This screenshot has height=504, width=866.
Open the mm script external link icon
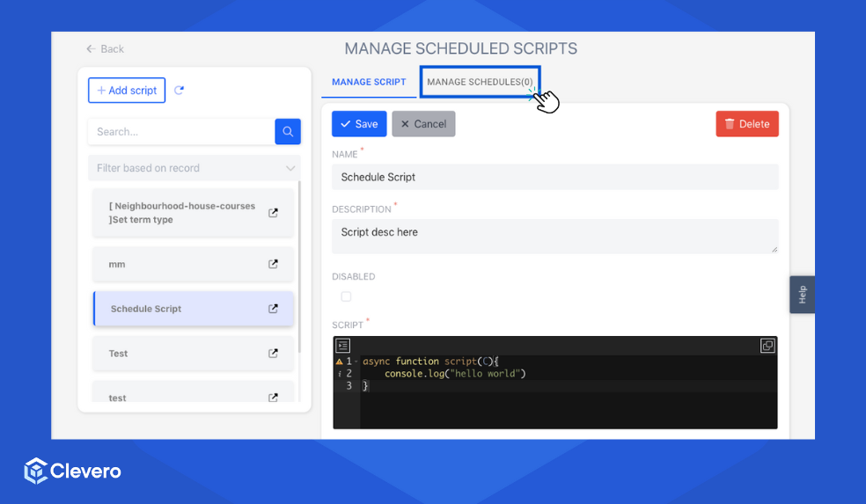click(x=273, y=264)
